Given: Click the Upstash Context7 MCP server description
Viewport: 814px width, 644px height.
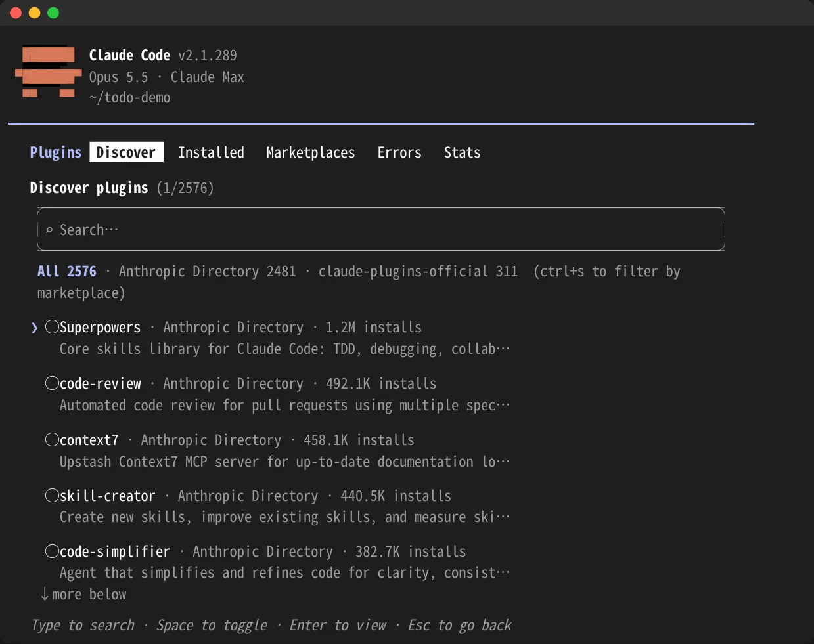Looking at the screenshot, I should point(284,462).
